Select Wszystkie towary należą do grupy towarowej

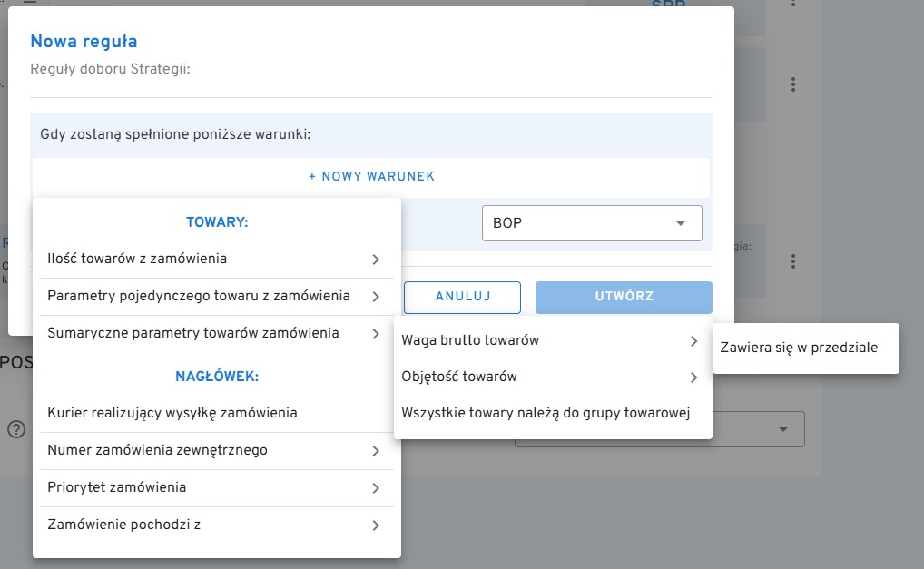click(x=546, y=414)
